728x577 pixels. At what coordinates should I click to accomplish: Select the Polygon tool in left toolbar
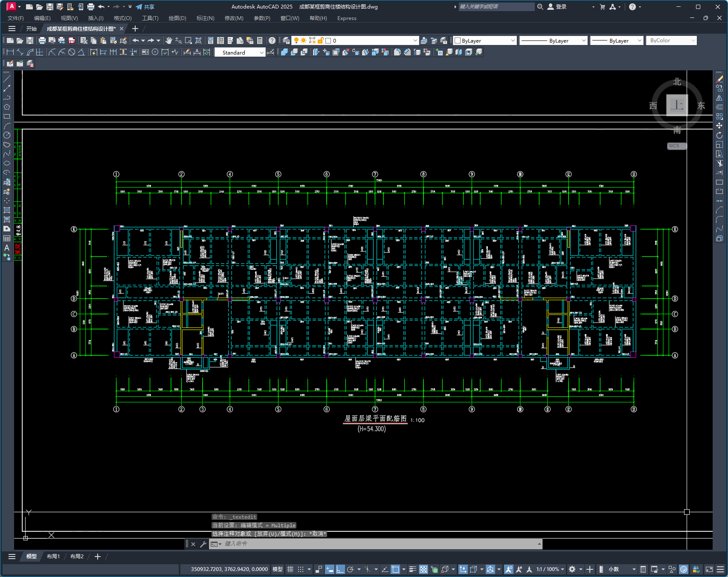pos(7,107)
